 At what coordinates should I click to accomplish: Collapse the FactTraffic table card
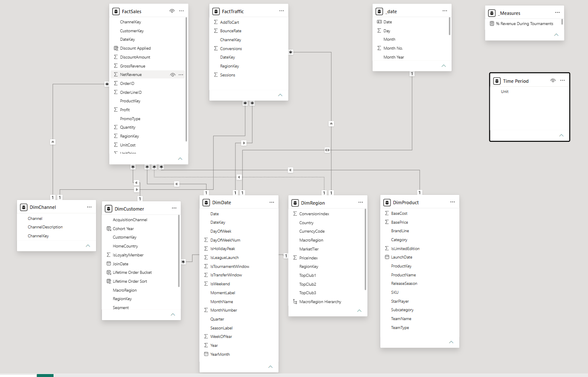click(280, 95)
